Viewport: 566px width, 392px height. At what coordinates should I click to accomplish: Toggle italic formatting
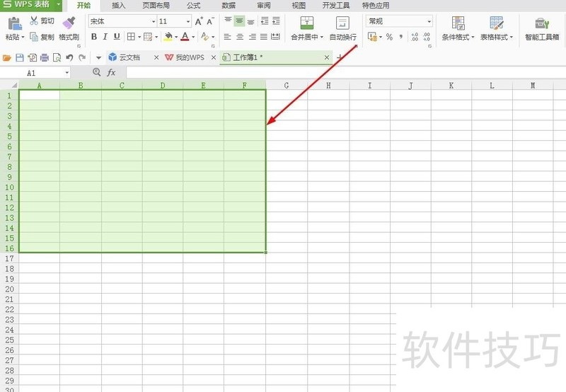click(x=105, y=37)
